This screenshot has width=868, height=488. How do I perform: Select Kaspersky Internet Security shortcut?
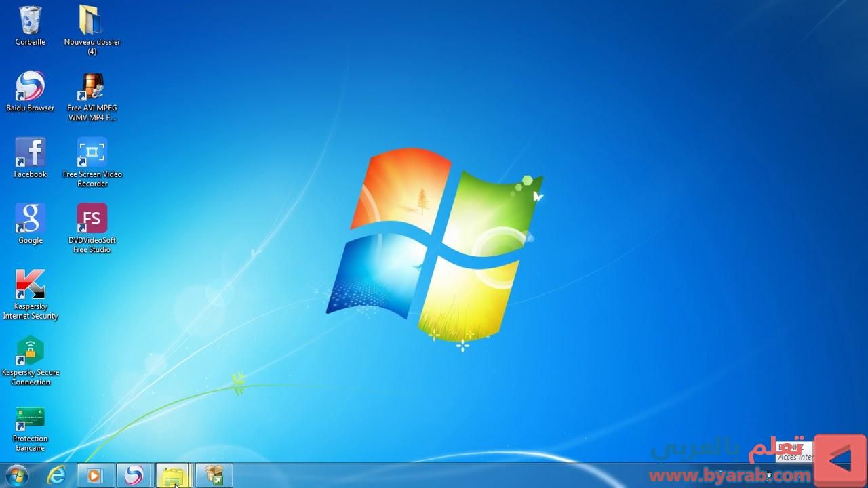31,295
